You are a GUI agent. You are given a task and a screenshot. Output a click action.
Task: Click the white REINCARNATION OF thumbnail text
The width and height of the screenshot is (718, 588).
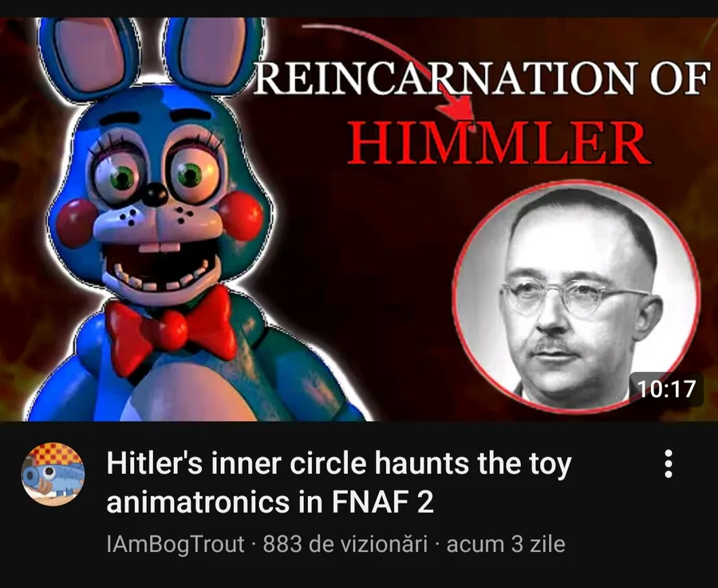click(481, 79)
